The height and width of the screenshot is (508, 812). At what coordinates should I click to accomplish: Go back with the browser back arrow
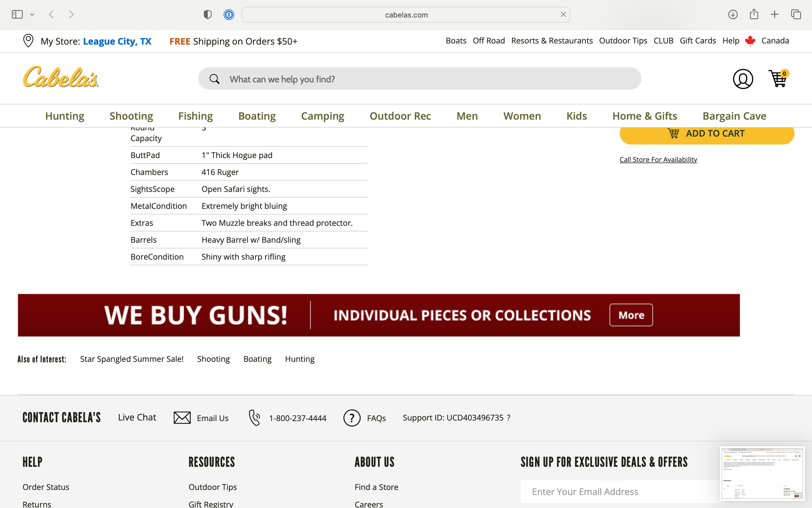51,14
